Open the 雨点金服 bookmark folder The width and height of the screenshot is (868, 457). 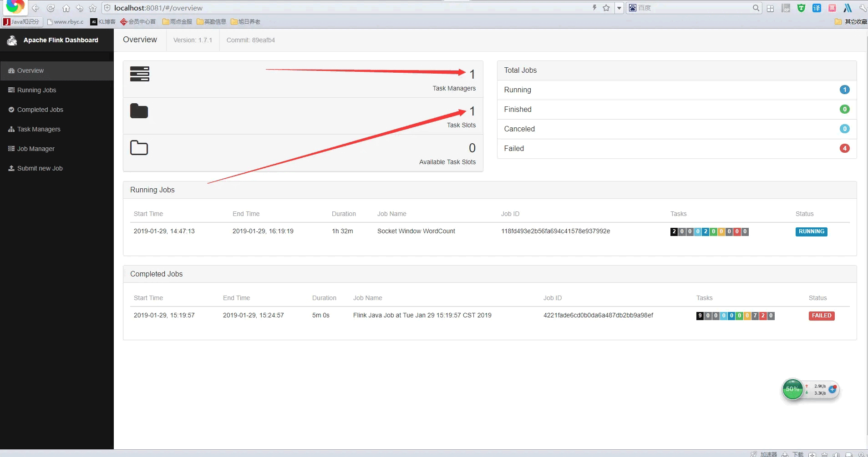pos(177,21)
